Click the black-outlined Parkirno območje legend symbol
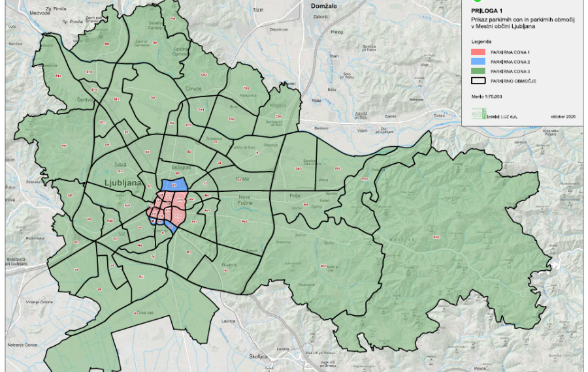The height and width of the screenshot is (372, 588). coord(479,80)
